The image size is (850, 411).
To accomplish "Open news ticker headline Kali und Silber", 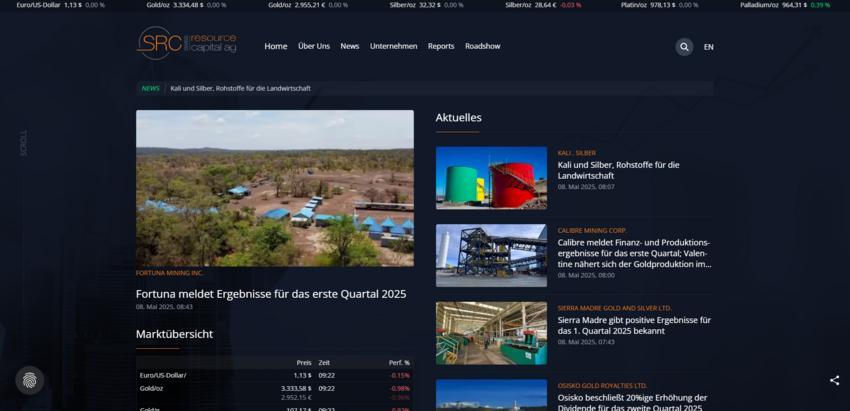I will click(x=241, y=88).
